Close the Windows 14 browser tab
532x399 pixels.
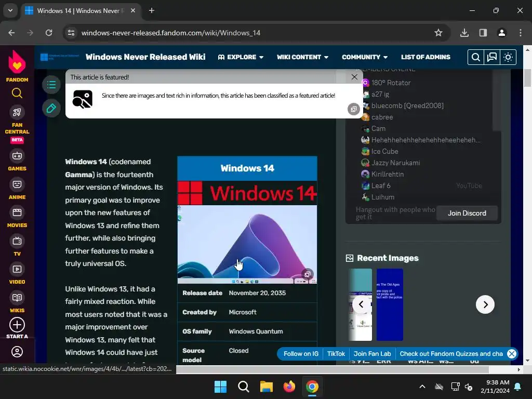point(133,10)
